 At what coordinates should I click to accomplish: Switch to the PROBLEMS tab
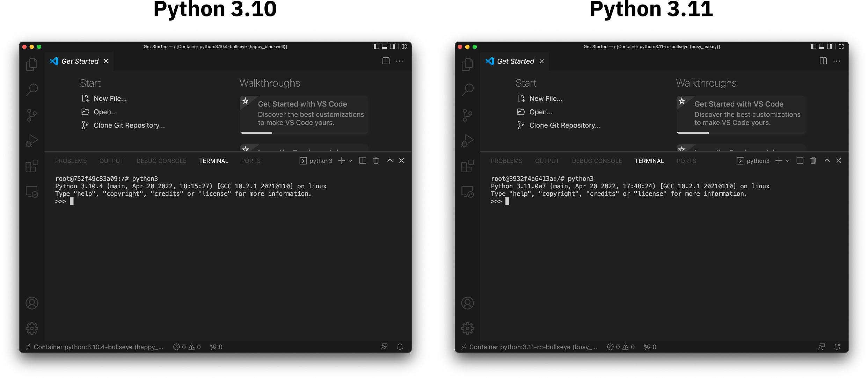coord(71,160)
